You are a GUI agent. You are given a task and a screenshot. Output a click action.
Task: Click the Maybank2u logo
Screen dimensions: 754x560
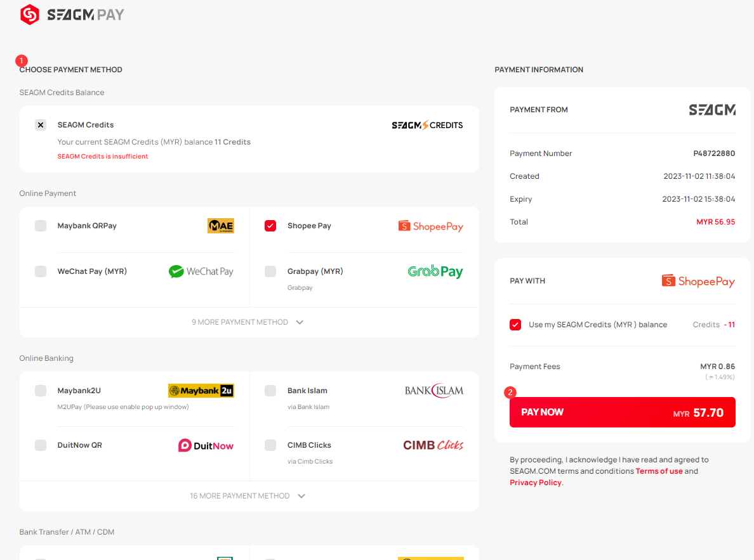coord(201,391)
